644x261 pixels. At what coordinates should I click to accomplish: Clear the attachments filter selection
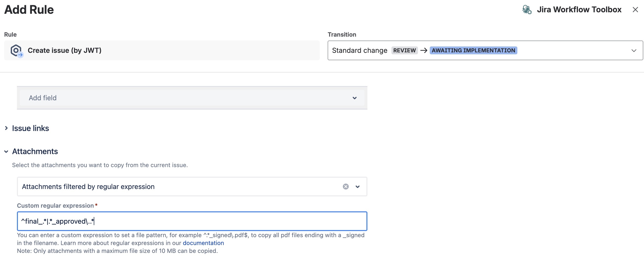pyautogui.click(x=346, y=187)
